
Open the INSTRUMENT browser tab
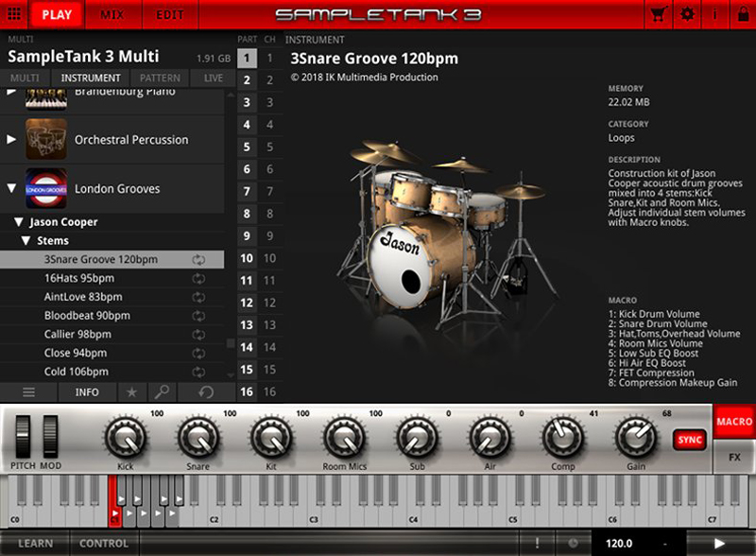point(91,78)
